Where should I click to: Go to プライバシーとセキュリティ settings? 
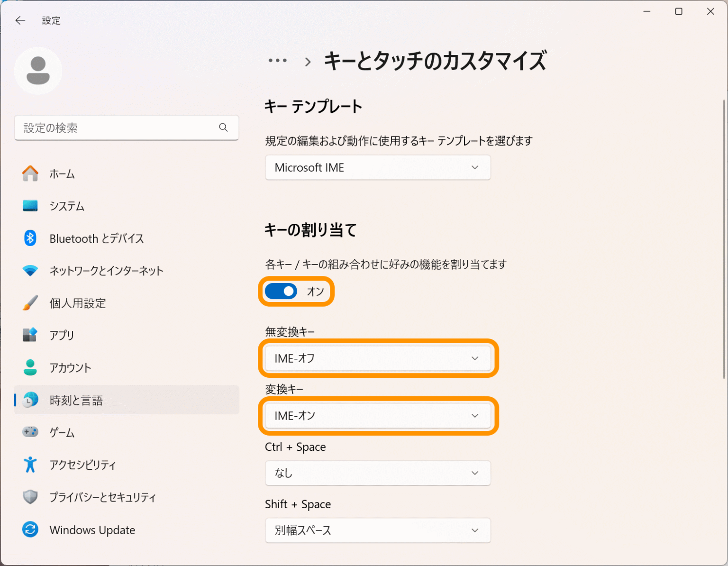tap(102, 497)
